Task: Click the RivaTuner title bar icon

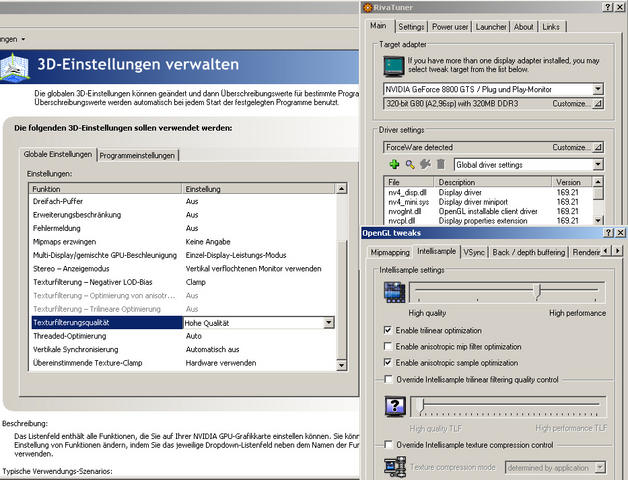Action: pos(367,7)
